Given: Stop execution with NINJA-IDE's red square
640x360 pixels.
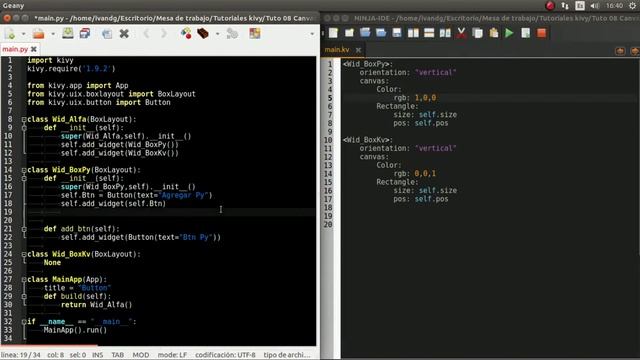Looking at the screenshot, I should coord(542,33).
